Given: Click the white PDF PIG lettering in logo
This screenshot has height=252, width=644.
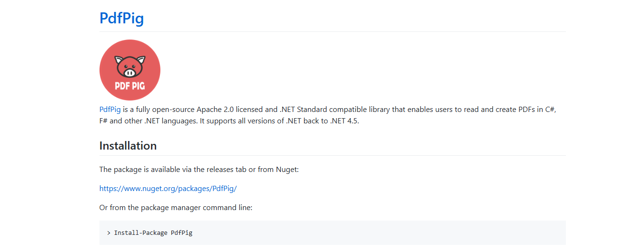Looking at the screenshot, I should [130, 86].
